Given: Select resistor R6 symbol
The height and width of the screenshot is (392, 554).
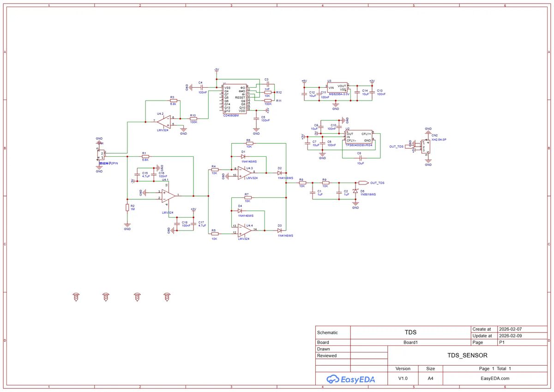Looking at the screenshot, I should point(249,143).
